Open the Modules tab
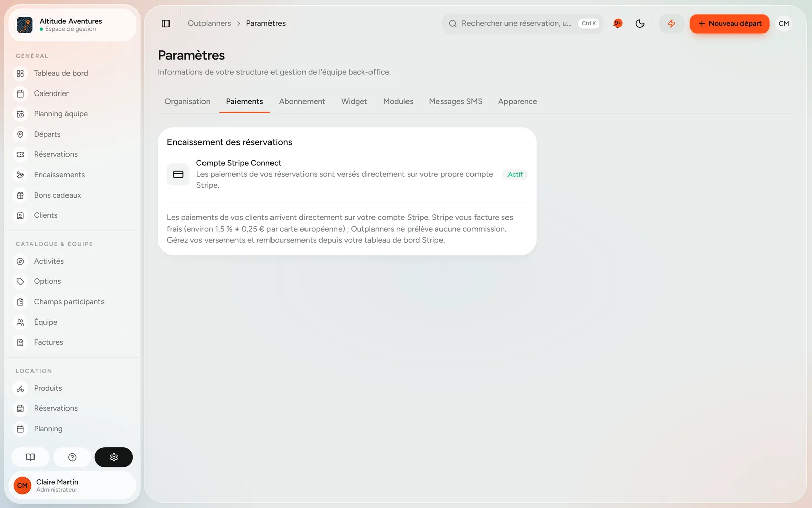The width and height of the screenshot is (812, 508). coord(398,102)
